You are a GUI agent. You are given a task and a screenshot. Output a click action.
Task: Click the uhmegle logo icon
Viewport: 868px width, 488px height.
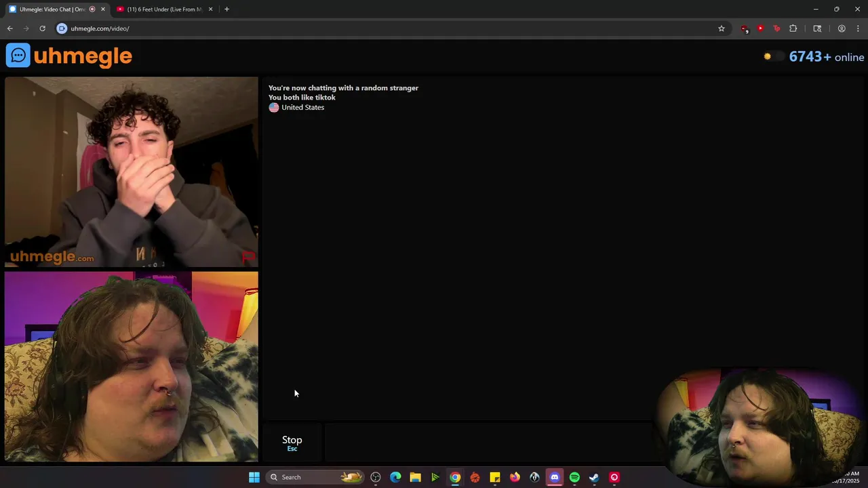[18, 55]
